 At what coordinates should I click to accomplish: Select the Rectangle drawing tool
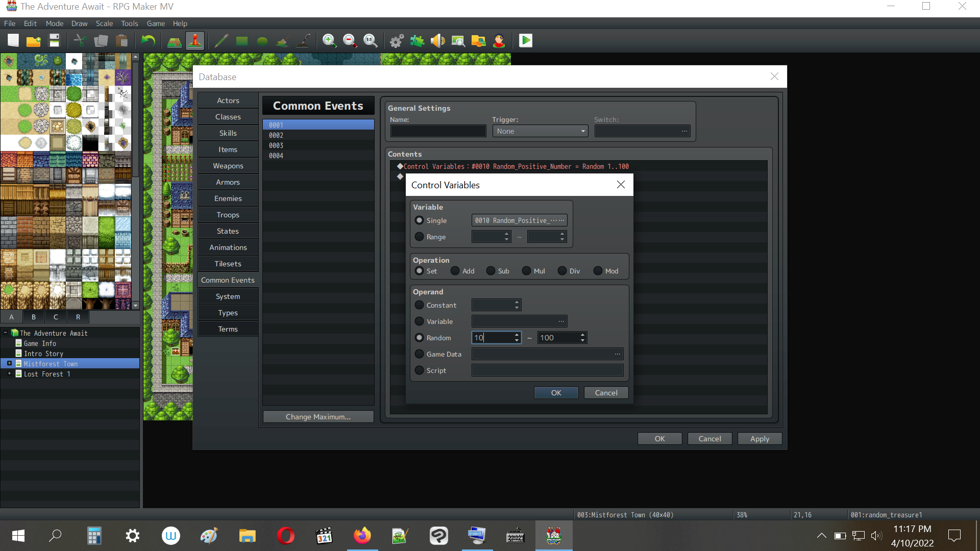pyautogui.click(x=242, y=41)
